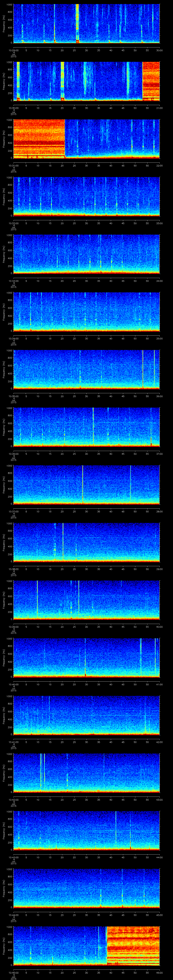
Task: Click the spectrogram panel starting at 10:29:00
Action: [x=86, y=24]
